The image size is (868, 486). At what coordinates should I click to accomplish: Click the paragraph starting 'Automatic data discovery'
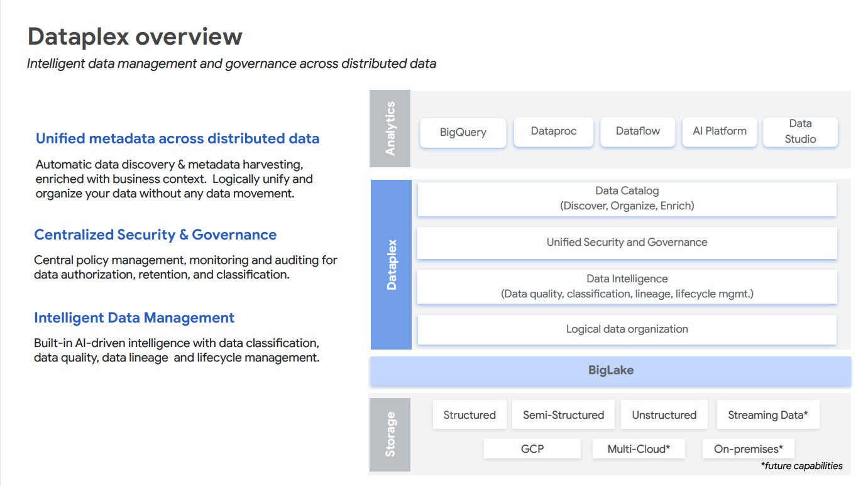click(174, 179)
